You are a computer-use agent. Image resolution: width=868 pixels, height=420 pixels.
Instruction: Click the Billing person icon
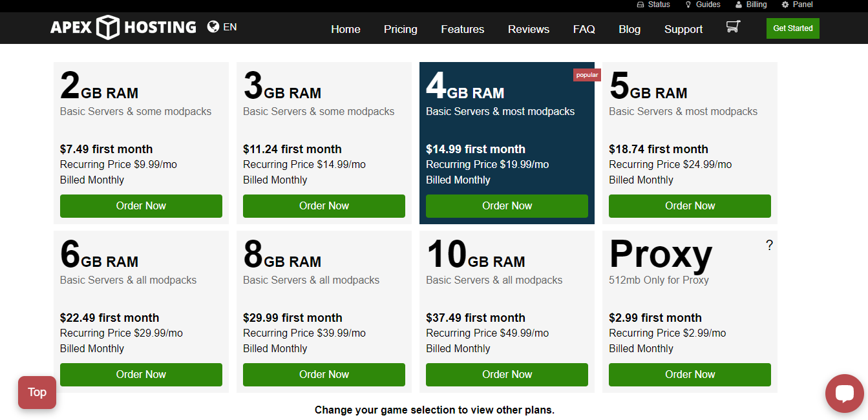tap(739, 5)
